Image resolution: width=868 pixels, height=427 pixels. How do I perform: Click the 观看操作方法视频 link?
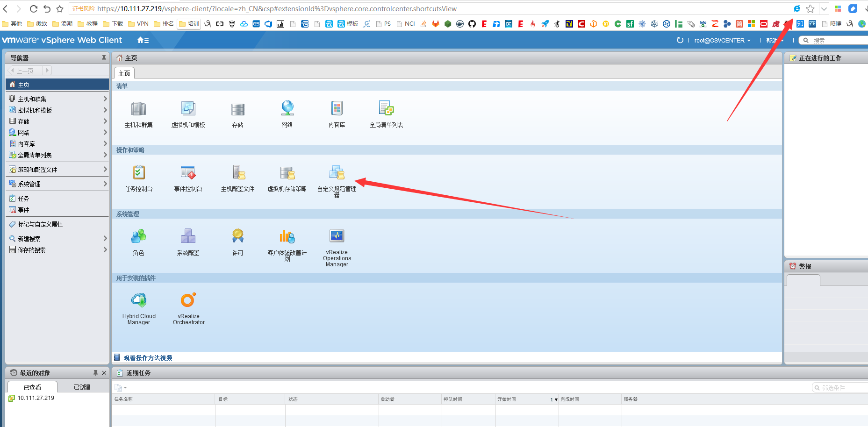click(x=148, y=358)
